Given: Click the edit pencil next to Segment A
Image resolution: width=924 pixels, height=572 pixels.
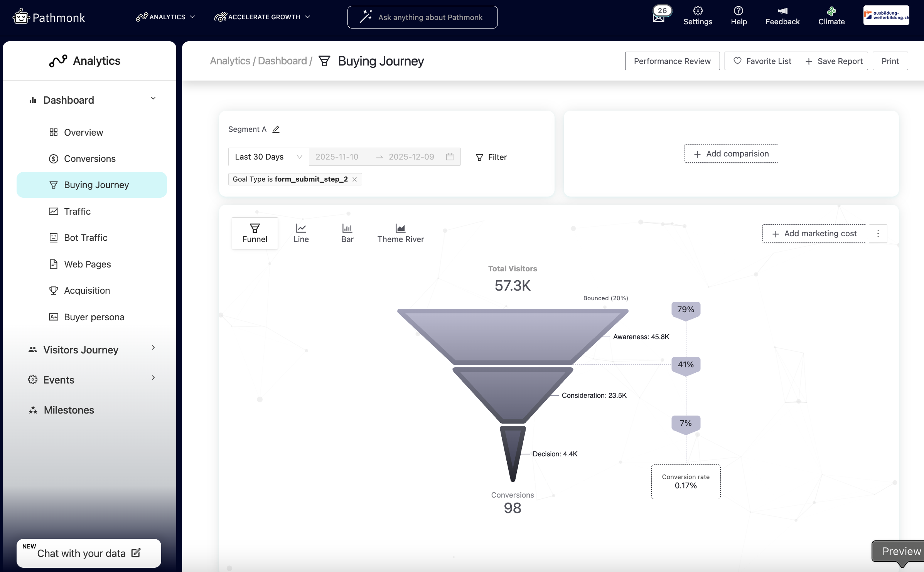Looking at the screenshot, I should (x=276, y=130).
